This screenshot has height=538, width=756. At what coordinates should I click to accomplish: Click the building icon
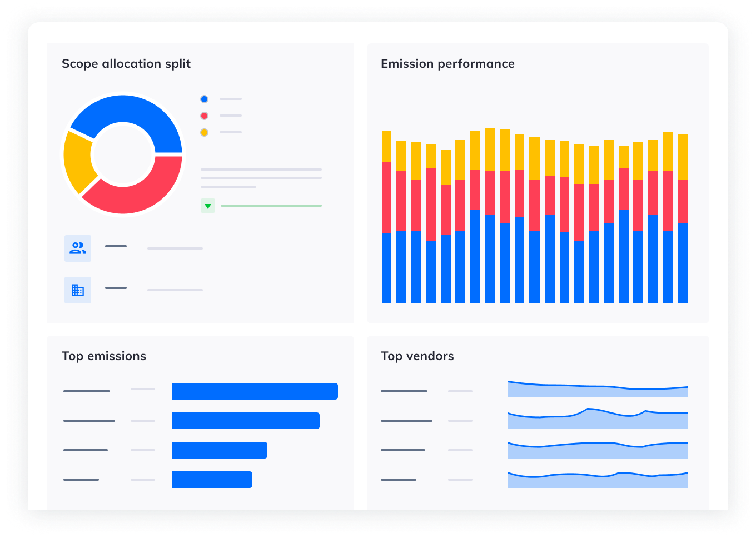[x=78, y=290]
